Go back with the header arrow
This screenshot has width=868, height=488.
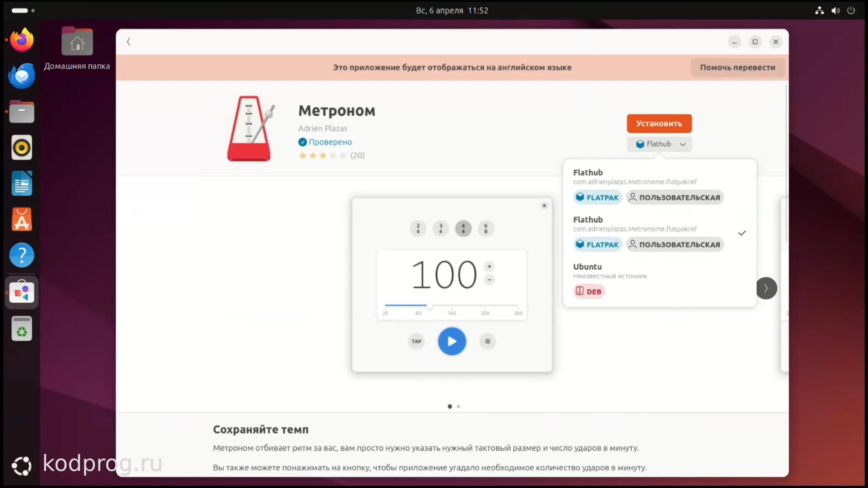[129, 42]
